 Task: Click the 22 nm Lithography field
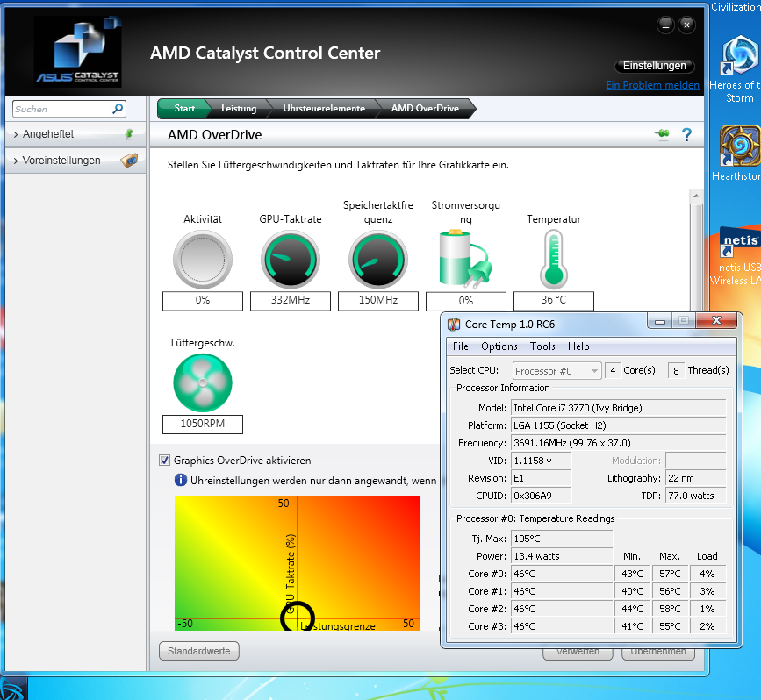tap(695, 478)
